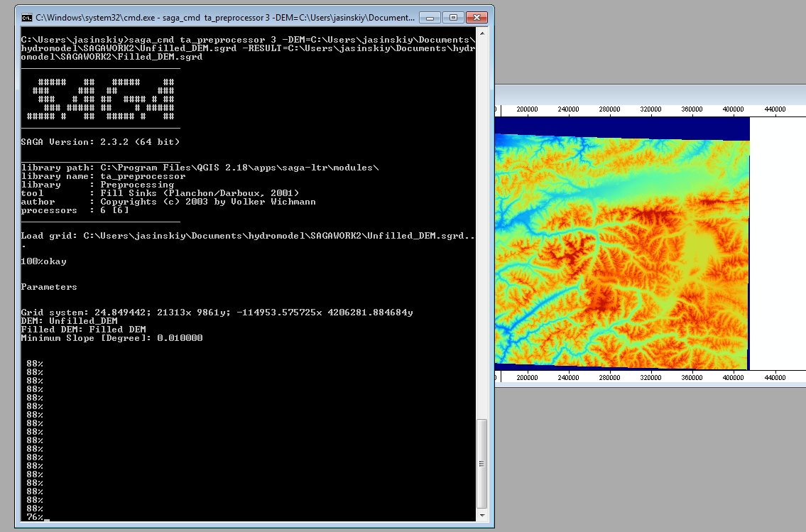Maximize the cmd.exe window

point(453,18)
